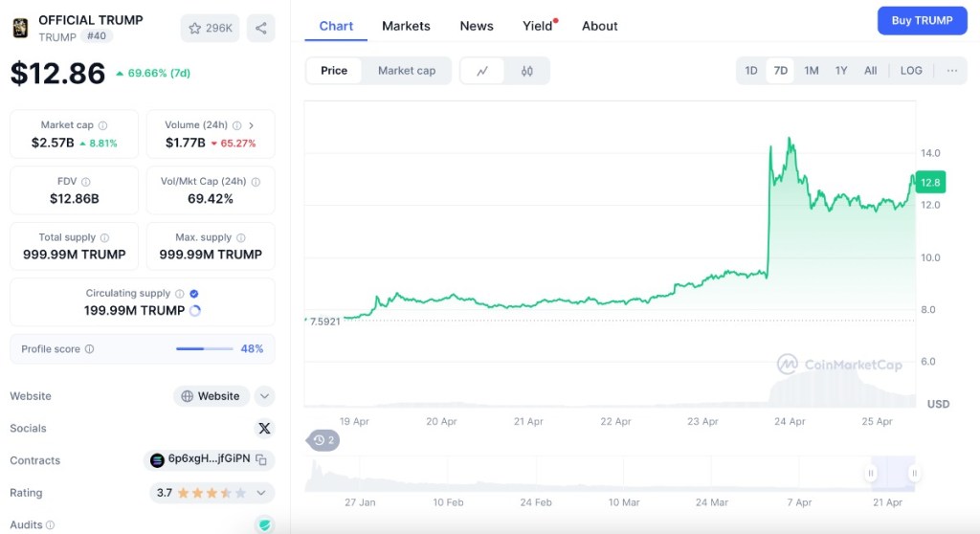Image resolution: width=980 pixels, height=534 pixels.
Task: Click the share icon next to watchlist
Action: point(260,28)
